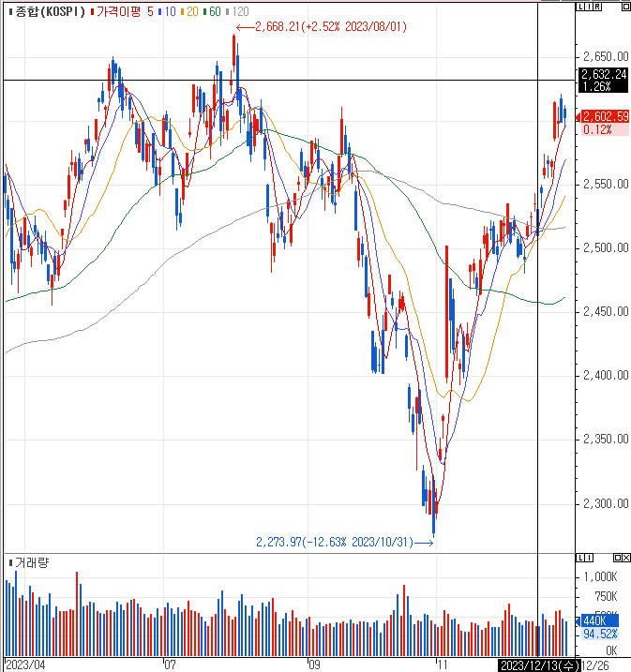Click the 94.52% volume ratio label
The width and height of the screenshot is (631, 672).
600,634
